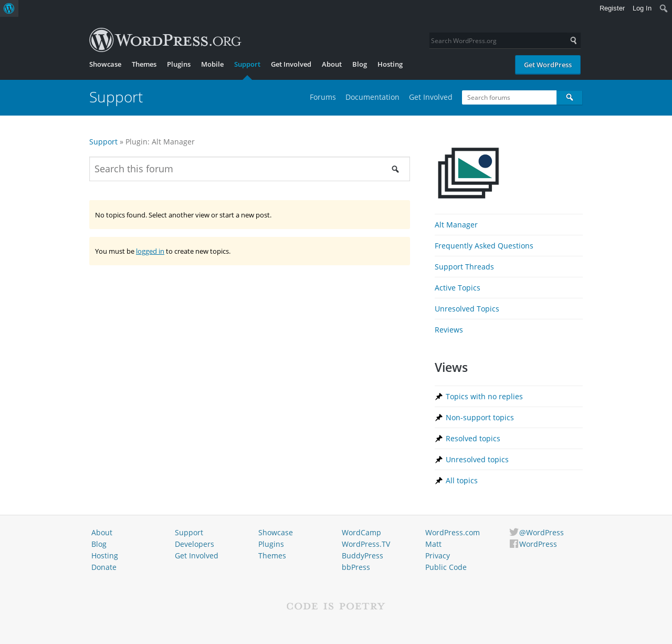View All topics

(x=461, y=481)
